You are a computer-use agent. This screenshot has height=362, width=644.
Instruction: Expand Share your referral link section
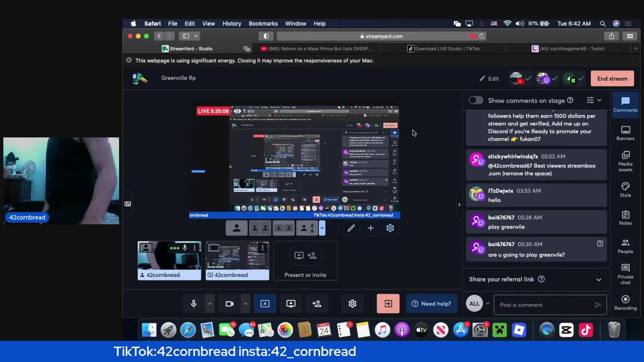click(599, 280)
